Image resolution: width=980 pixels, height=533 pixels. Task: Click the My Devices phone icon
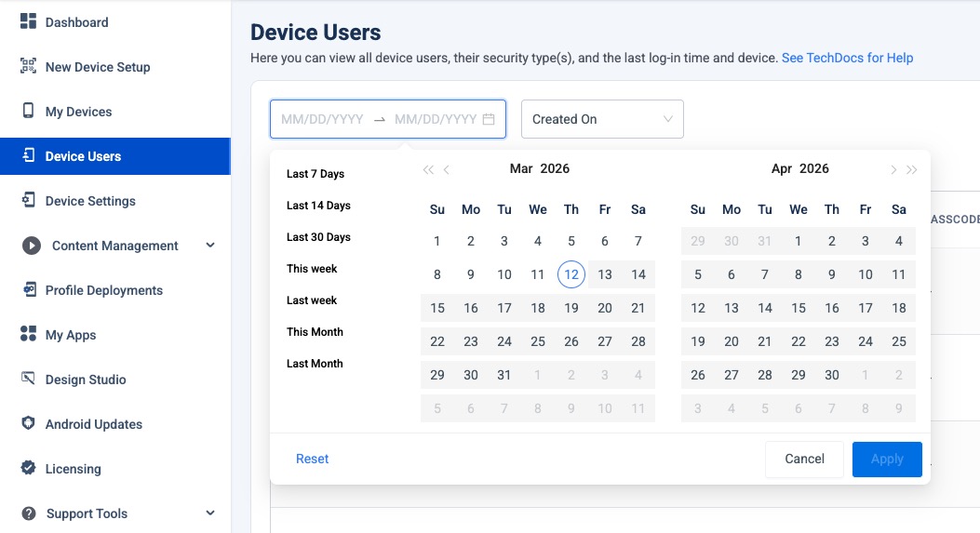tap(28, 111)
